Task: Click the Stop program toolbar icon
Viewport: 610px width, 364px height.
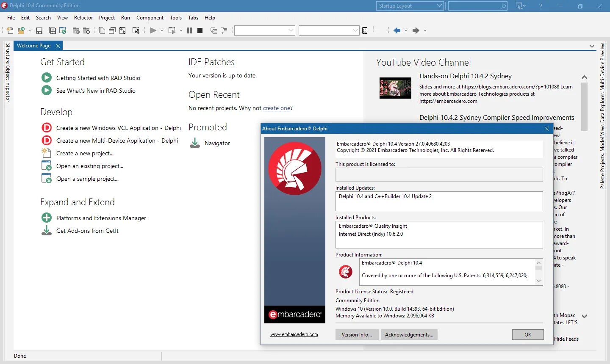Action: point(200,30)
